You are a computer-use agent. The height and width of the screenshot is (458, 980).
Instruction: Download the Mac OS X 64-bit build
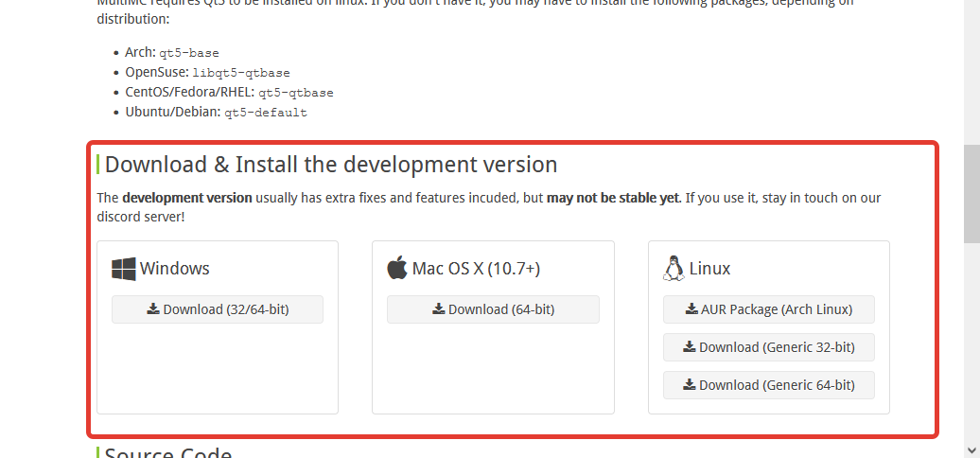pyautogui.click(x=493, y=309)
